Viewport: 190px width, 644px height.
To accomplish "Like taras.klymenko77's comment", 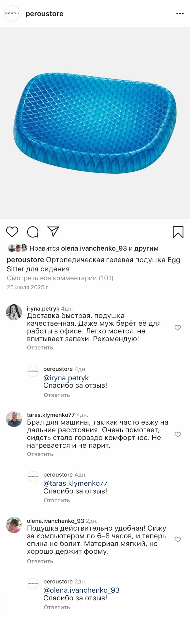I will click(x=178, y=434).
